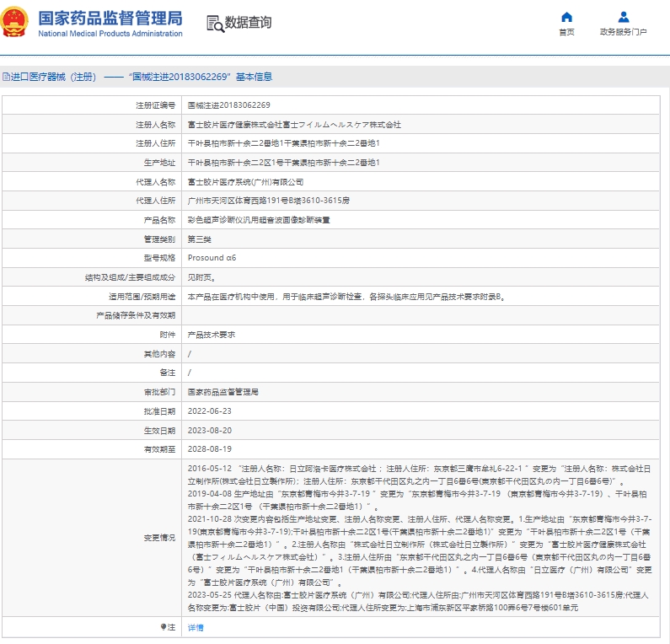The height and width of the screenshot is (644, 670).
Task: Click the 数据查询 heading text
Action: tap(248, 24)
